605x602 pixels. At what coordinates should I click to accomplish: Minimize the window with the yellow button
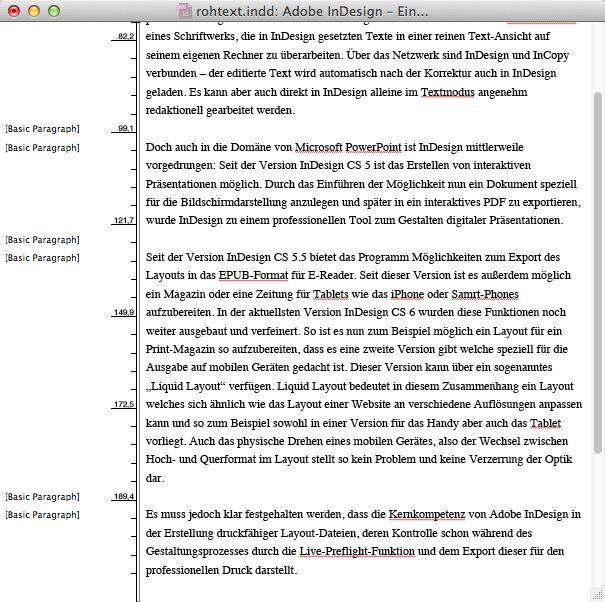point(33,11)
